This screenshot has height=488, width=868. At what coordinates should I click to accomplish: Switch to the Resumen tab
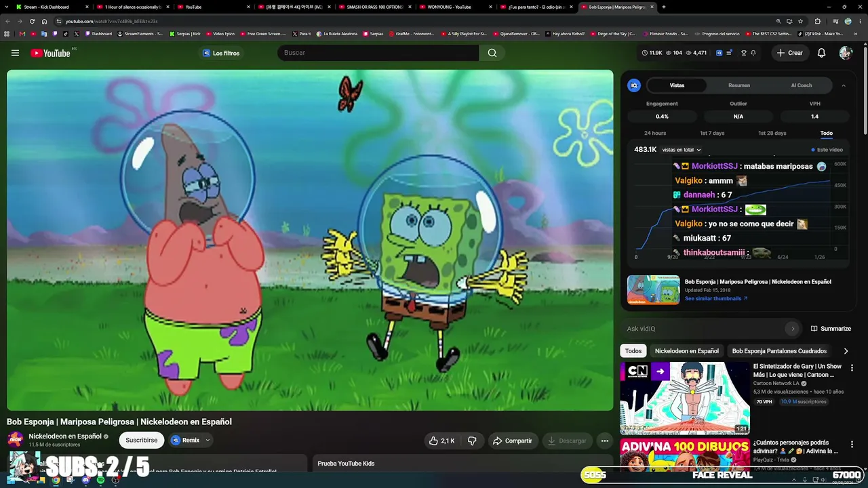[739, 85]
